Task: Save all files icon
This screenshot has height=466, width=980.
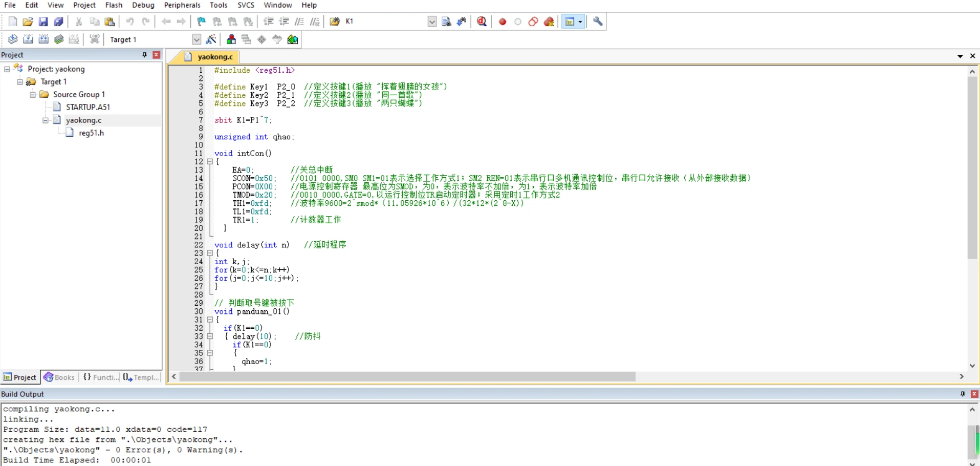Action: click(x=58, y=22)
